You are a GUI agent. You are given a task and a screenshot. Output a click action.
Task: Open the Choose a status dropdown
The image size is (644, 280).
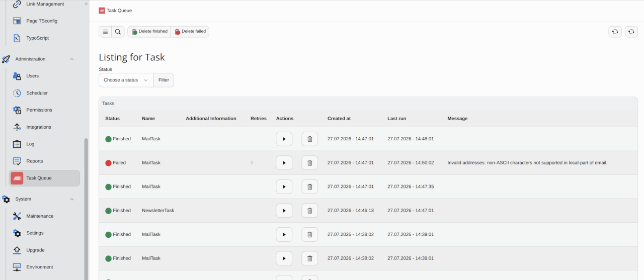[126, 80]
